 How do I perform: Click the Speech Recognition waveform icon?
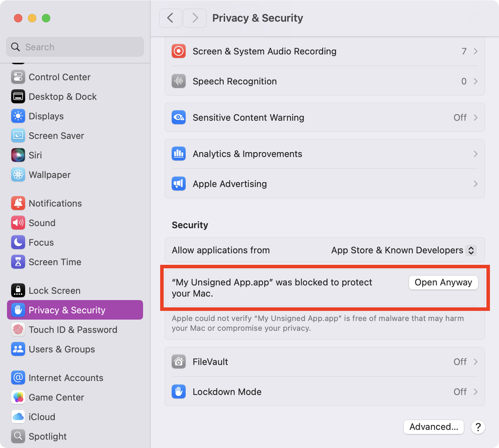179,81
